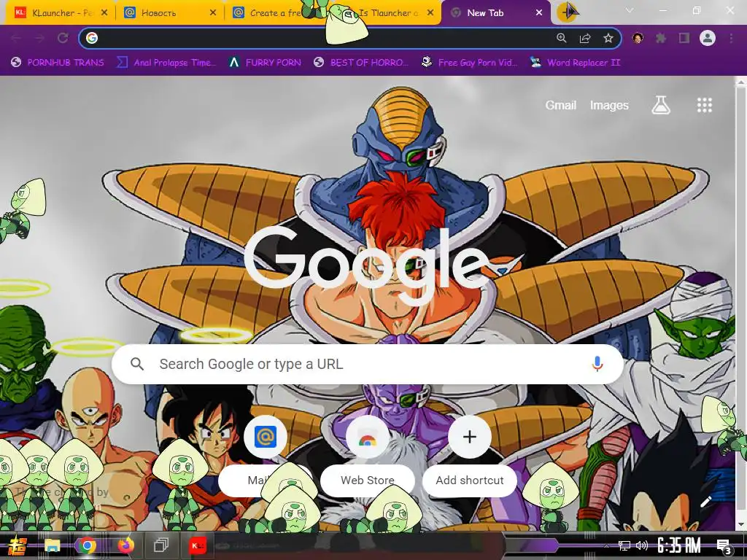Click the scrollbar up arrow
The width and height of the screenshot is (747, 560).
pos(741,82)
